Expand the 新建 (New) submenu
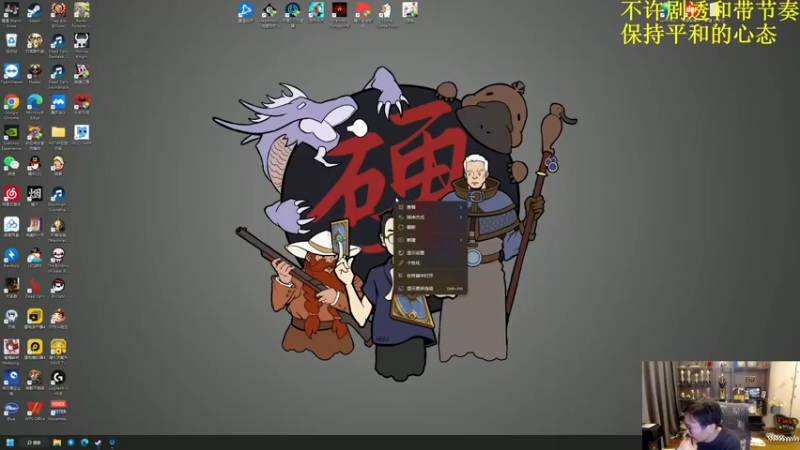The image size is (800, 450). point(431,240)
